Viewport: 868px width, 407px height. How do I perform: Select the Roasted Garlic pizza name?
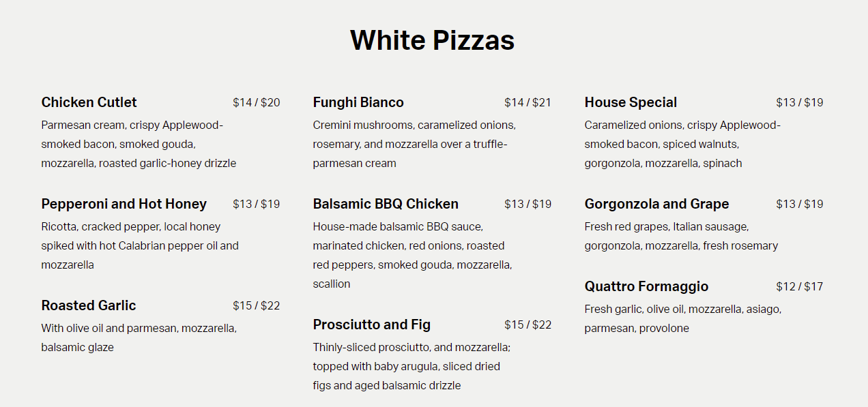pyautogui.click(x=89, y=305)
